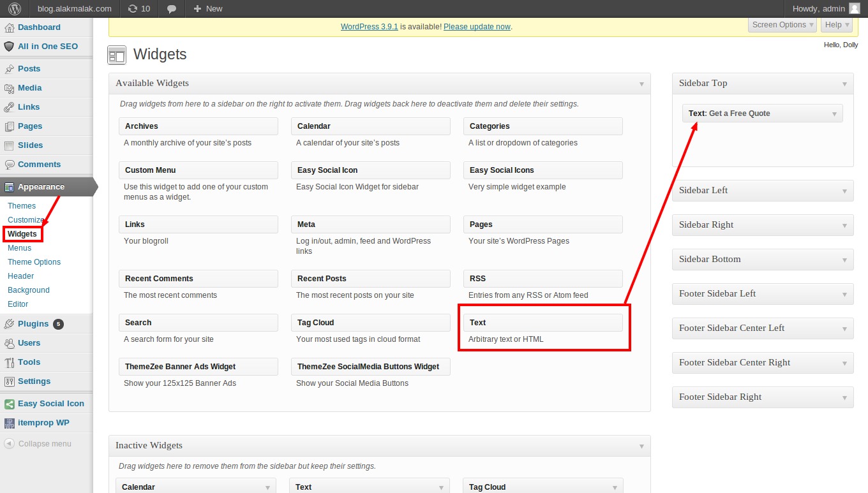Go to Theme Options under Appearance
The height and width of the screenshot is (493, 868).
pyautogui.click(x=34, y=261)
